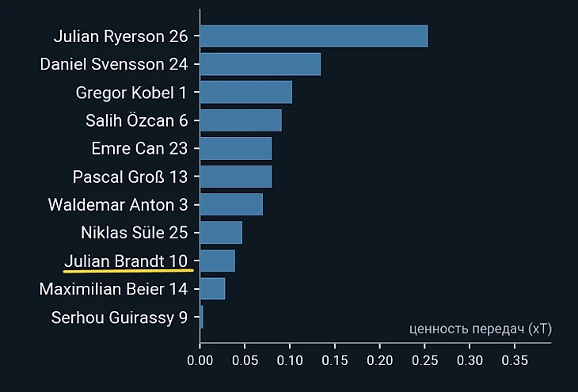This screenshot has height=392, width=578.
Task: Select the Maximilian Beier 14 bar
Action: (213, 289)
